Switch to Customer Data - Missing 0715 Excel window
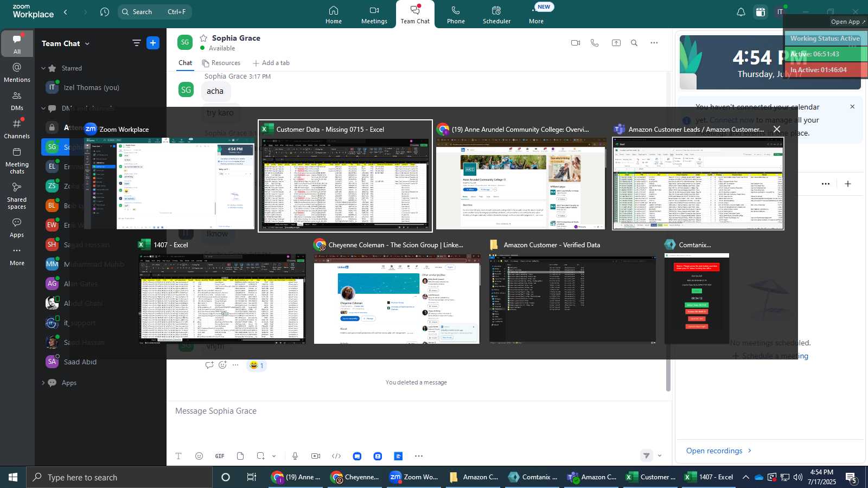Image resolution: width=868 pixels, height=488 pixels. (x=345, y=176)
